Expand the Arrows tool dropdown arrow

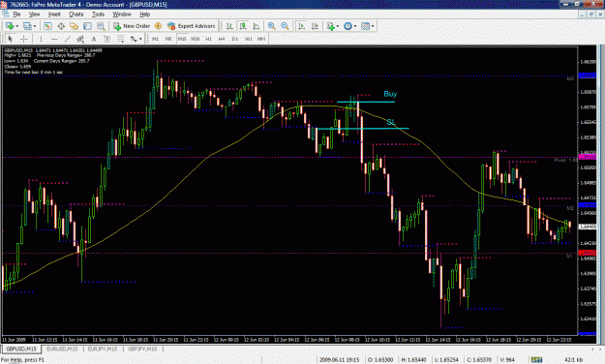(140, 39)
